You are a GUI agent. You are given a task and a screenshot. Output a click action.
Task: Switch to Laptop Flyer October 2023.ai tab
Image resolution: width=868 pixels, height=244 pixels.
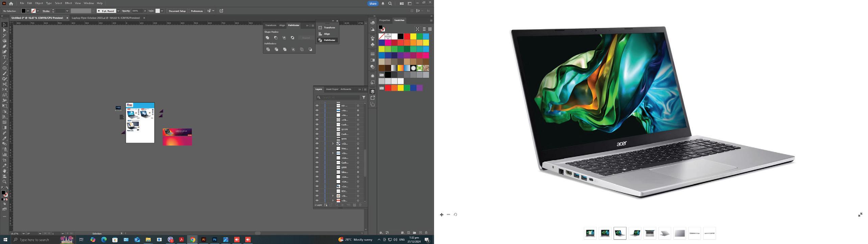(x=106, y=18)
